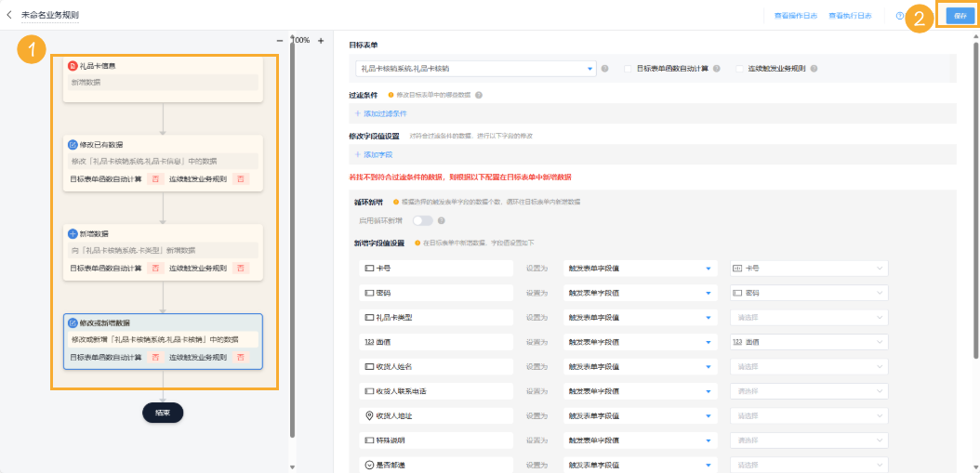Click the text-field icon of 密码 field
The width and height of the screenshot is (980, 473).
coord(369,293)
